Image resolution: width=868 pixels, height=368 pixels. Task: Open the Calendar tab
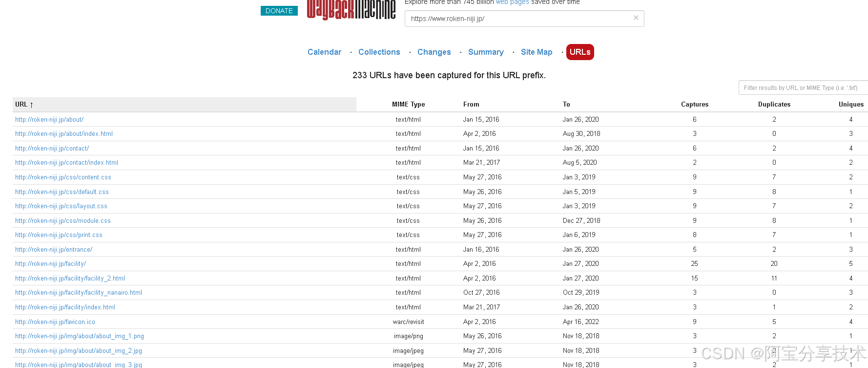[324, 52]
